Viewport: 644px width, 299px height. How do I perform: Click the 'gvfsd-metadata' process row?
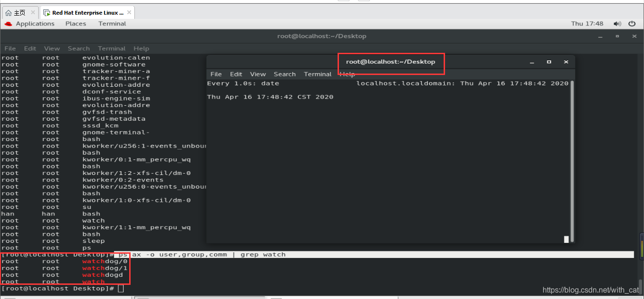(73, 119)
